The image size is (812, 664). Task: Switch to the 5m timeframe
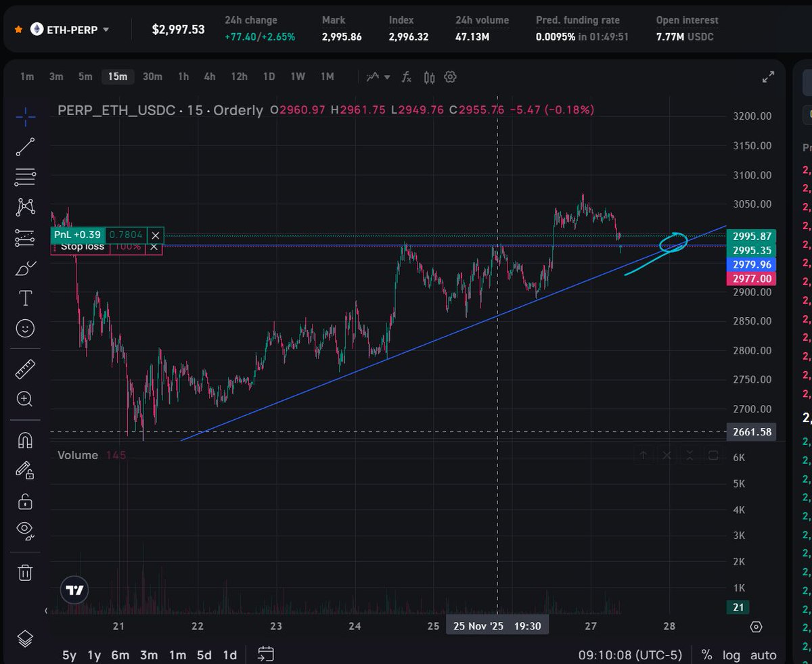click(x=85, y=76)
